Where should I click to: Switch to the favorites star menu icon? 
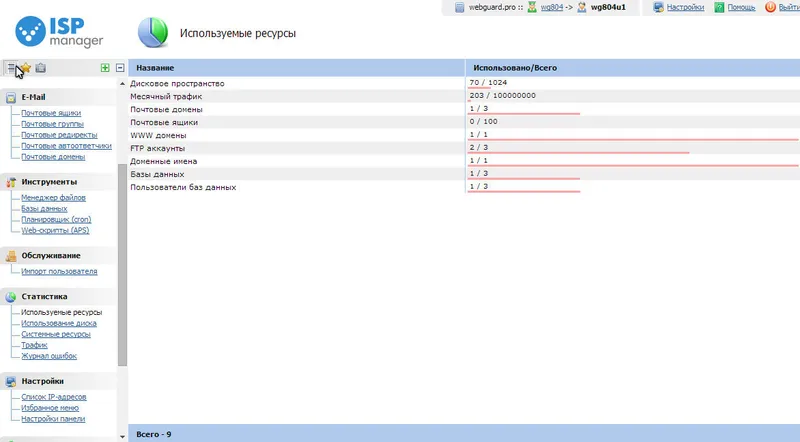[x=26, y=67]
